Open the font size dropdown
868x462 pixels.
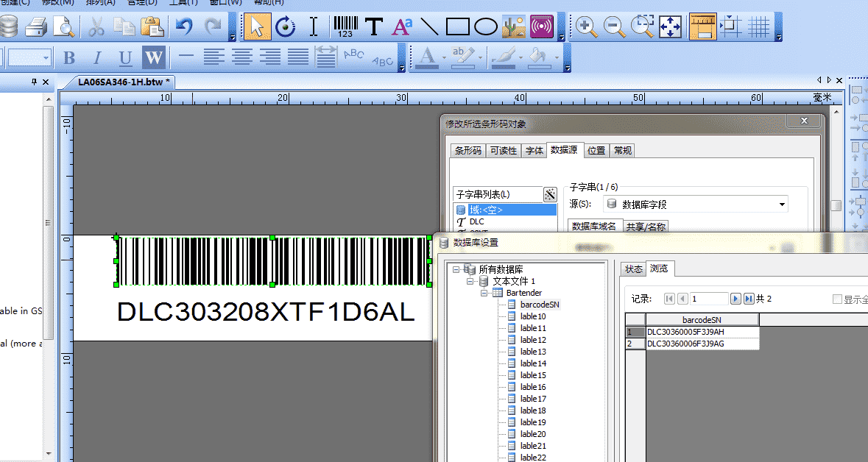coord(46,57)
